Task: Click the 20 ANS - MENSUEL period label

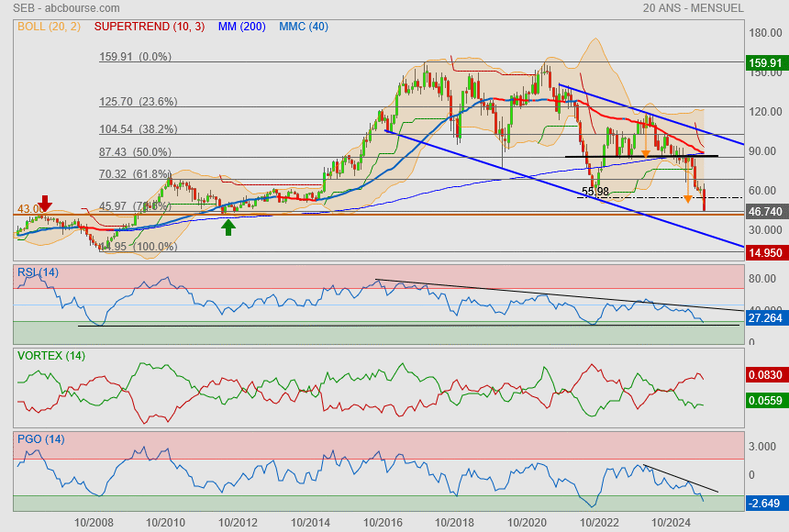Action: coord(694,8)
